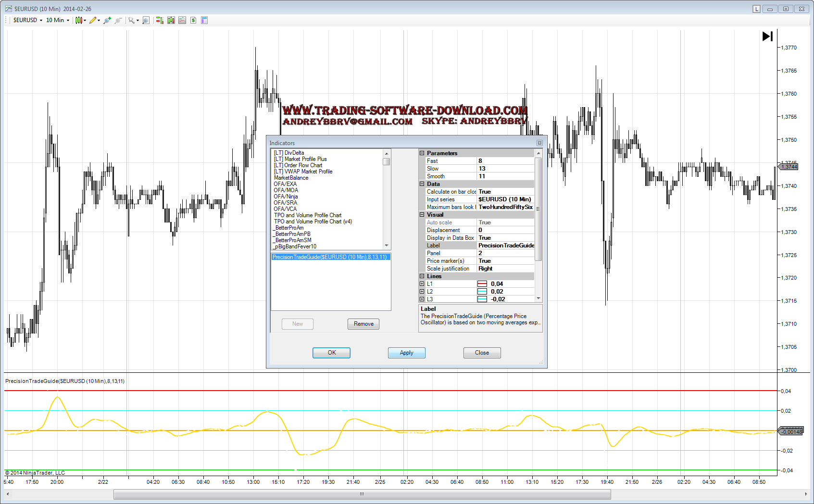Image resolution: width=814 pixels, height=504 pixels.
Task: Select TPO and Volume Profile Chart (v4)
Action: click(x=313, y=221)
